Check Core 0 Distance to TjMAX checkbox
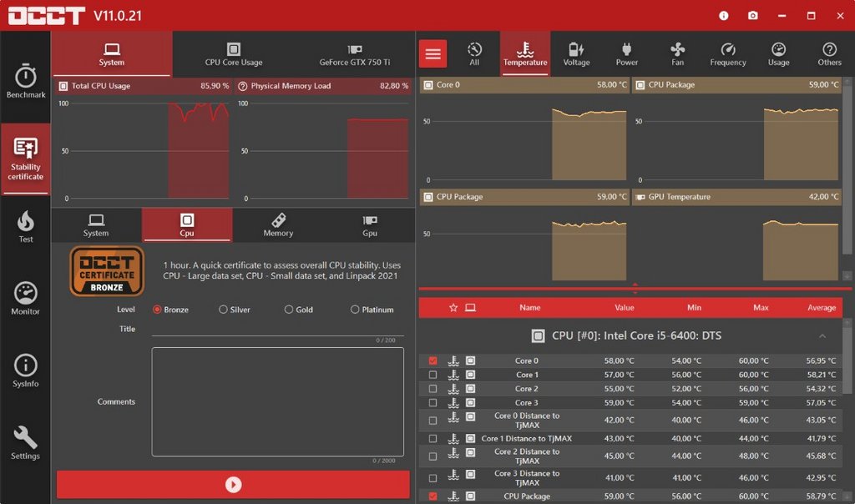This screenshot has height=504, width=855. [433, 421]
